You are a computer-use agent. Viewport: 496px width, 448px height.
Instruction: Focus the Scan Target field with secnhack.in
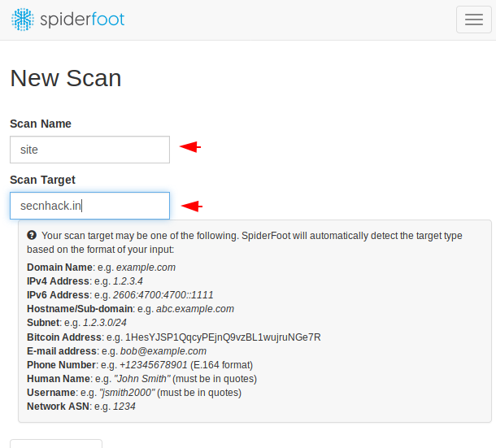click(89, 206)
